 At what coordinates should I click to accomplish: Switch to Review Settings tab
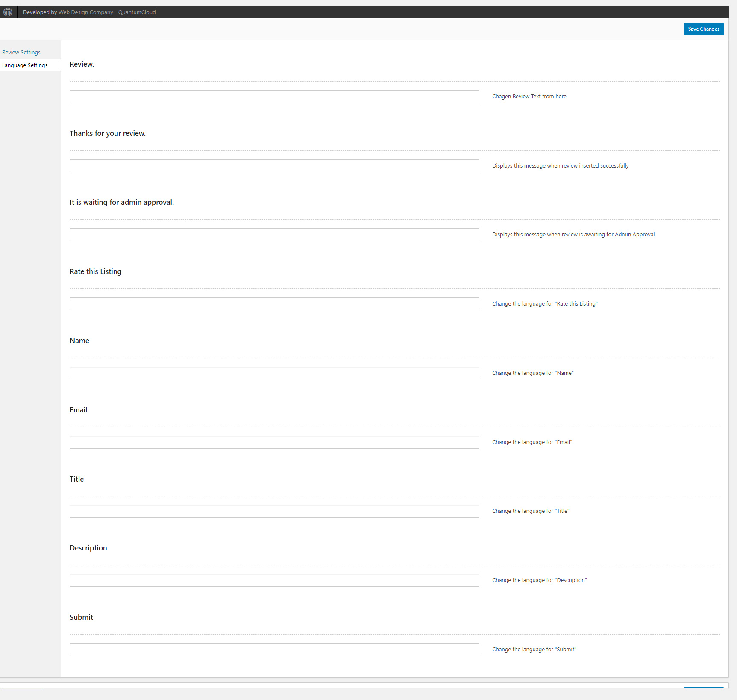tap(21, 52)
